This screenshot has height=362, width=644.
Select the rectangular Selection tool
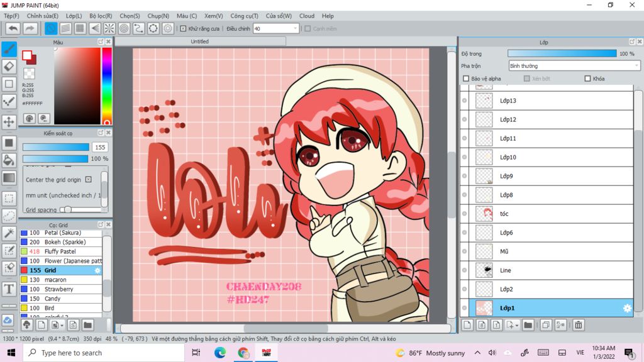9,198
